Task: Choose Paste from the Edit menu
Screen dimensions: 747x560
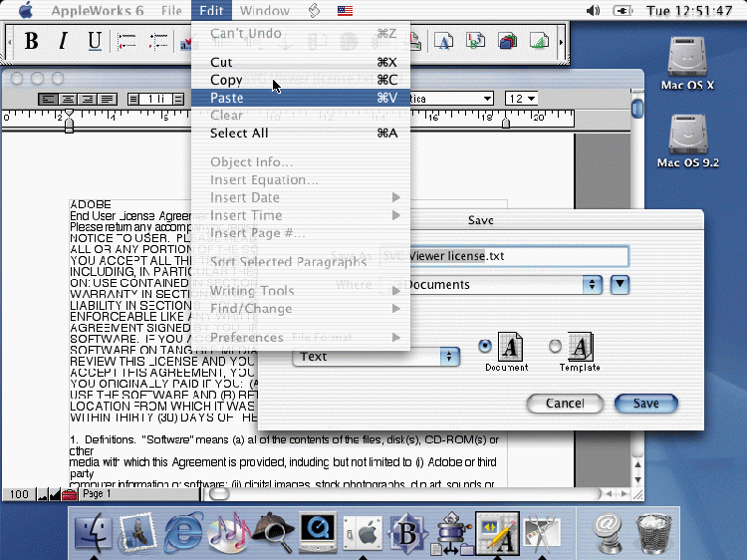Action: click(300, 98)
